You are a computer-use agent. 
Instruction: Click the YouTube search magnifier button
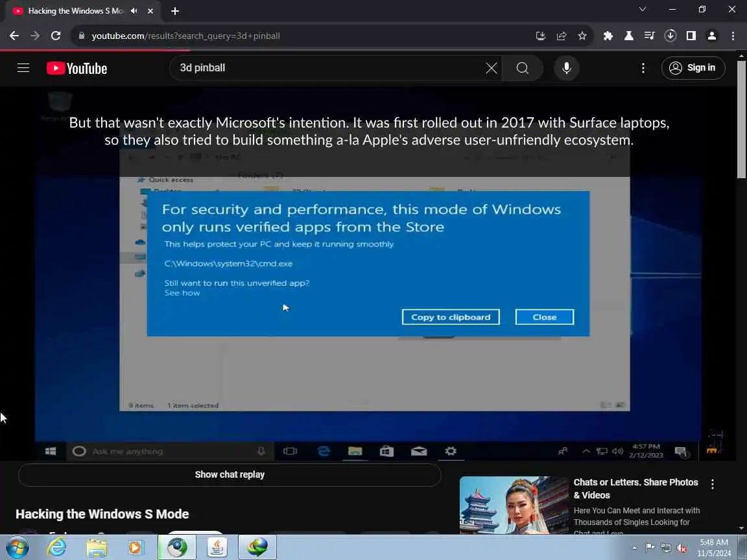(523, 68)
